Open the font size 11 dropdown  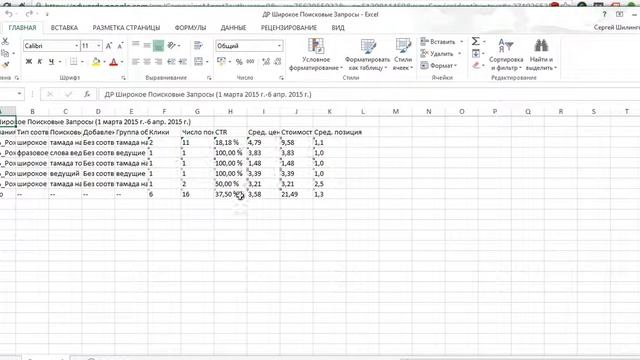coord(99,46)
